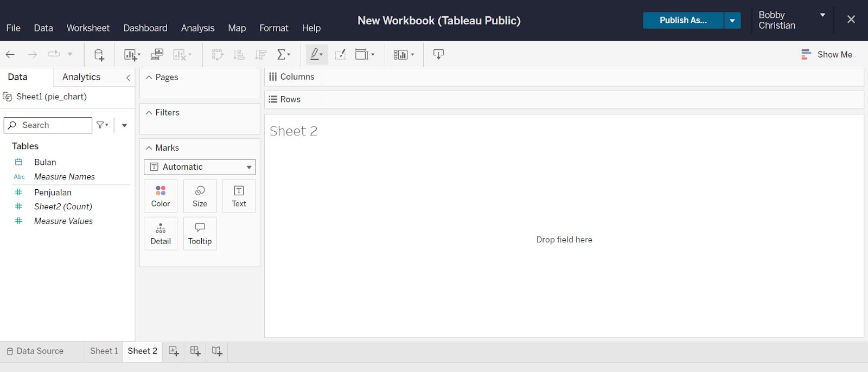
Task: Select the Measure Values field
Action: [63, 221]
